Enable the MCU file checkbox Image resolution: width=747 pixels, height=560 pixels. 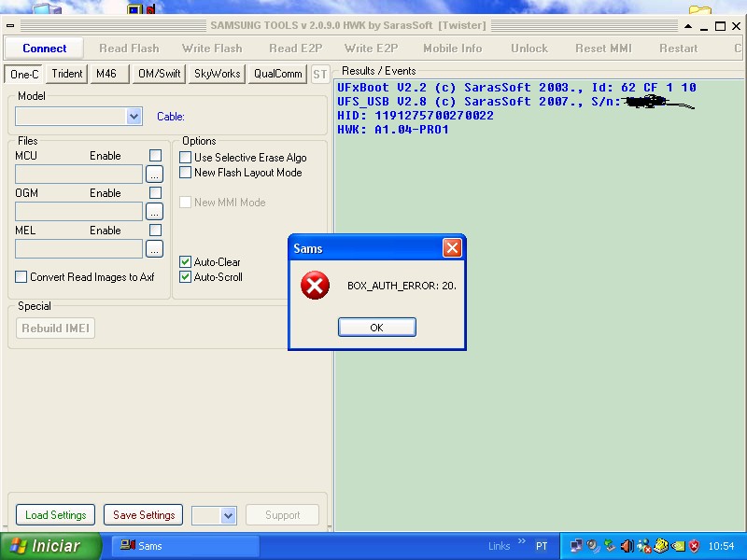point(155,156)
